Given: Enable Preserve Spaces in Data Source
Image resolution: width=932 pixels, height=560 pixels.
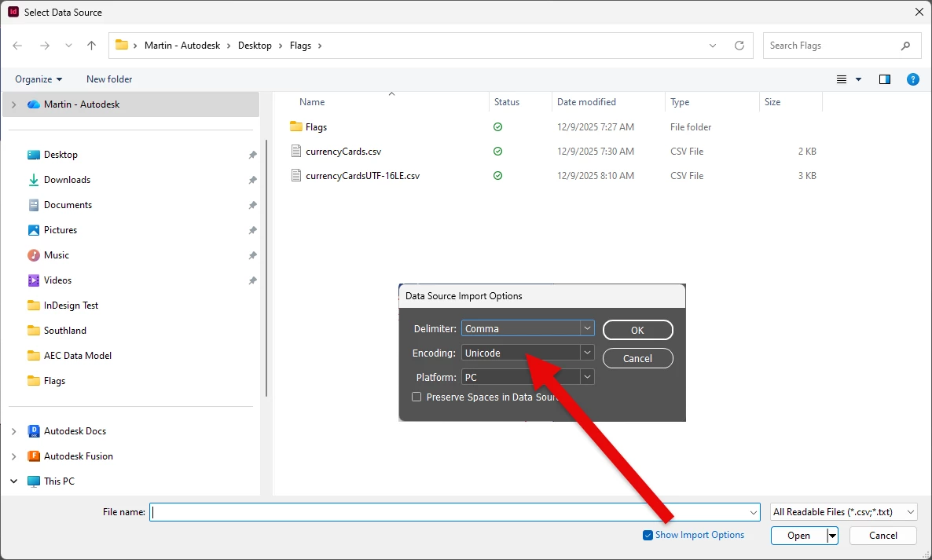Looking at the screenshot, I should (x=416, y=397).
